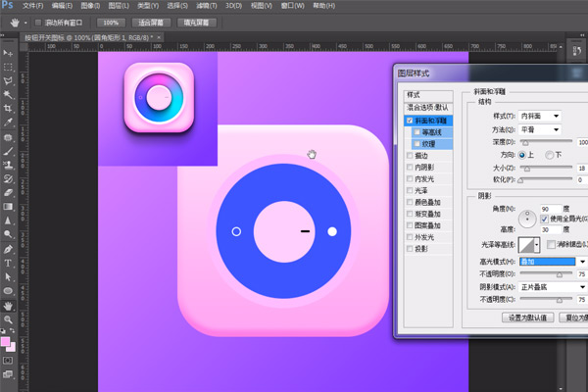Viewport: 588px width, 392px height.
Task: Select the Crop tool
Action: click(x=9, y=109)
